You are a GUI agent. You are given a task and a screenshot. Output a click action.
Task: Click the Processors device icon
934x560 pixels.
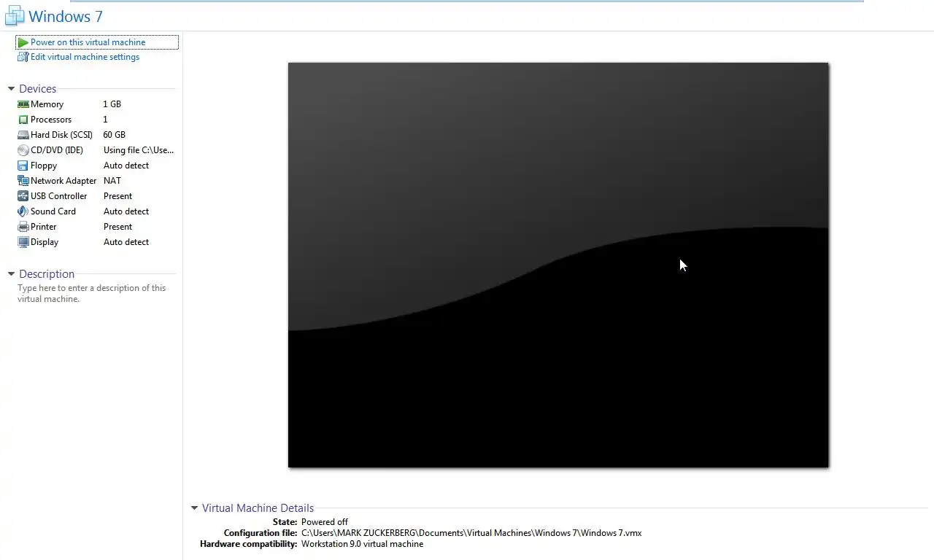(x=23, y=120)
